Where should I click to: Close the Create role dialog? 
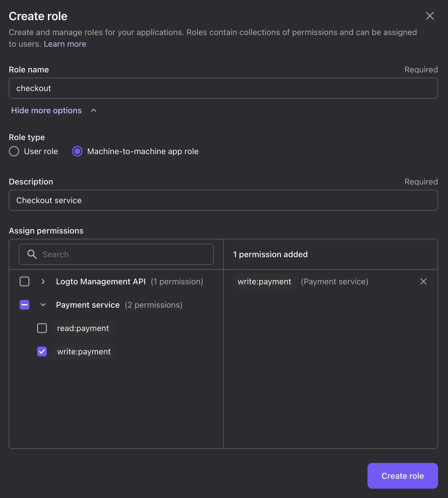tap(430, 16)
